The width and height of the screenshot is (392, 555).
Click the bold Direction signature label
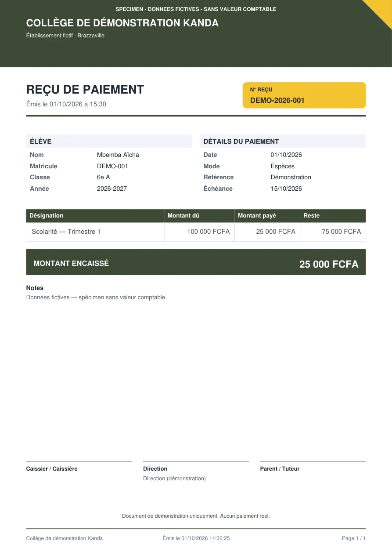pos(155,469)
